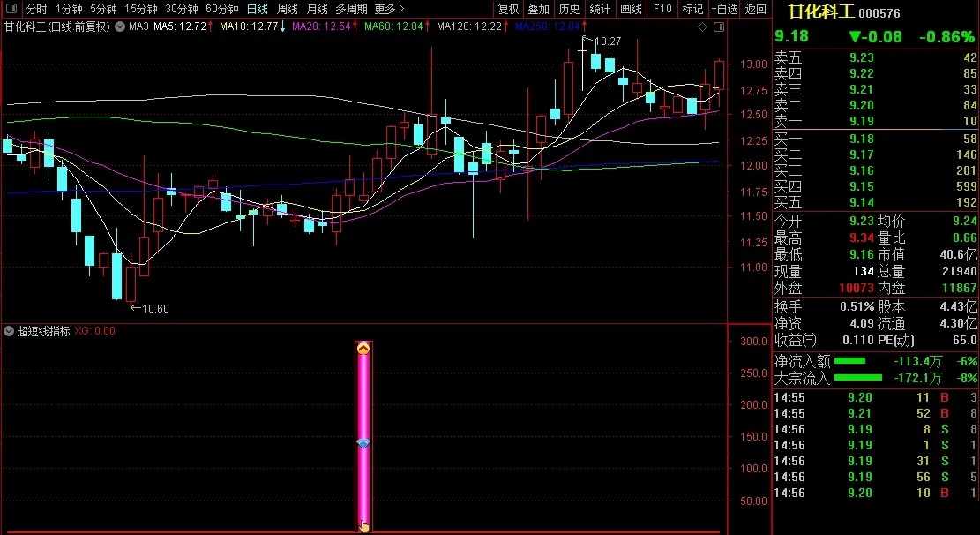Viewport: 980px width, 535px height.
Task: Click the 返回 back button
Action: tap(756, 9)
